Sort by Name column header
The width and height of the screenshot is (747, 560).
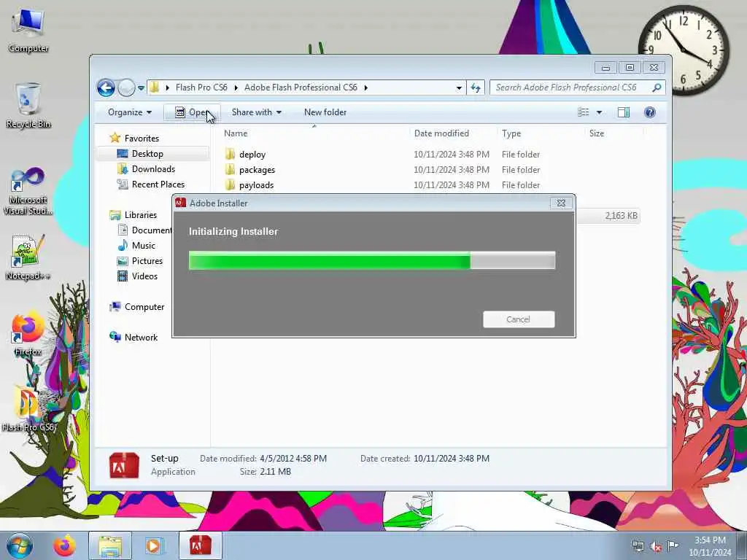[236, 133]
